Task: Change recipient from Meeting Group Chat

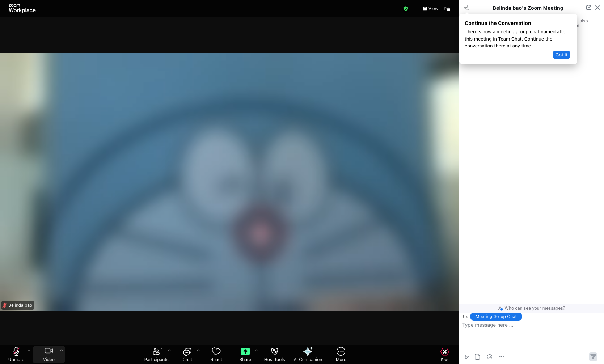Action: 496,317
